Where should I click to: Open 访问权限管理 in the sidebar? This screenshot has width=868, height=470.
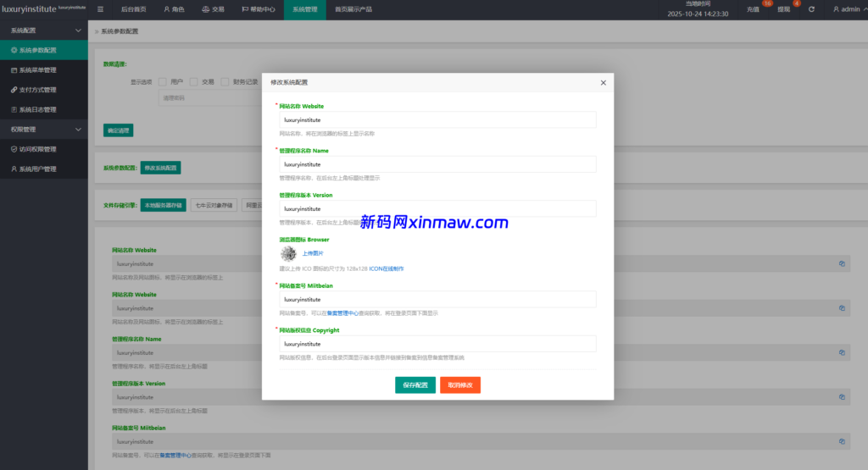tap(44, 149)
